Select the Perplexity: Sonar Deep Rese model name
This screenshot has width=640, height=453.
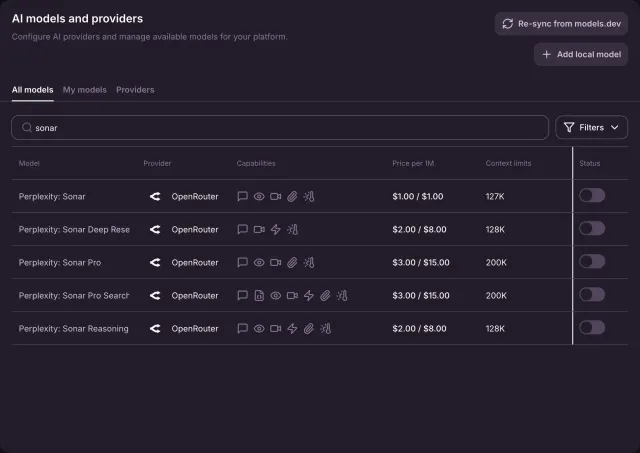point(74,229)
